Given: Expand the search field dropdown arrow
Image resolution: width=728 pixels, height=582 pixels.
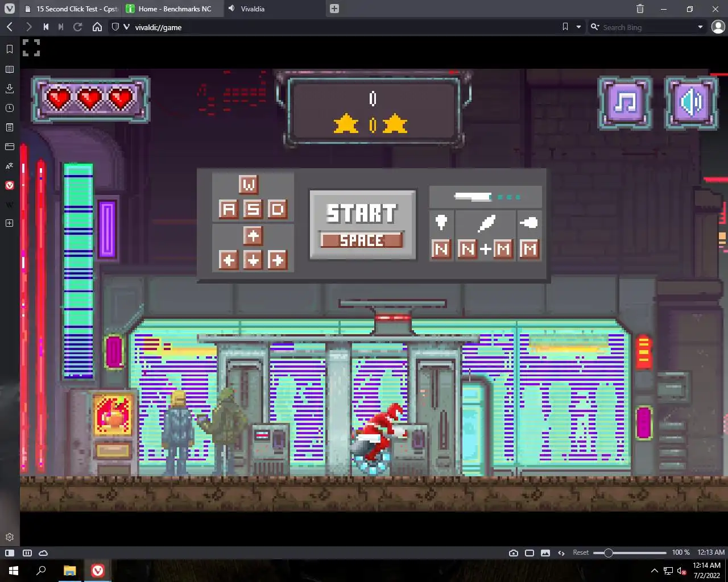Looking at the screenshot, I should point(700,27).
